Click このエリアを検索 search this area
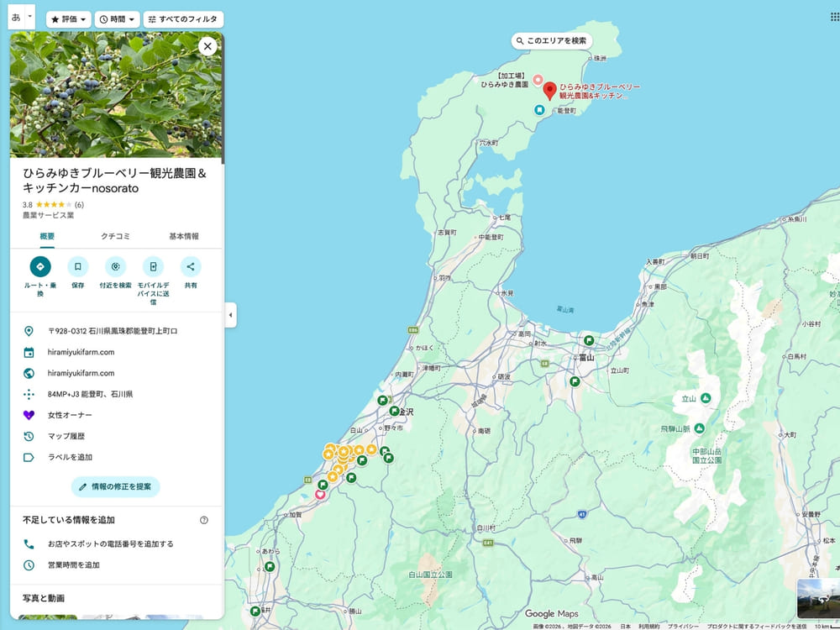Image resolution: width=840 pixels, height=630 pixels. pos(552,40)
